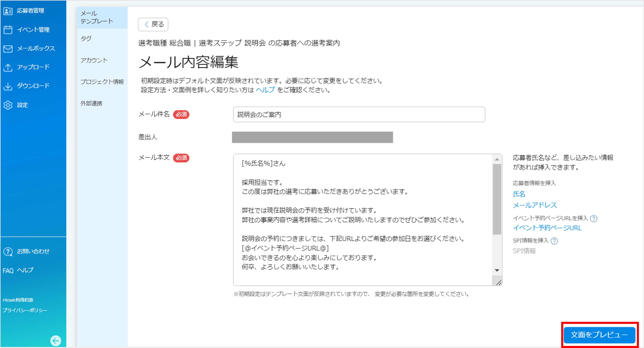Click the mail body scrollbar thumb

pyautogui.click(x=497, y=199)
